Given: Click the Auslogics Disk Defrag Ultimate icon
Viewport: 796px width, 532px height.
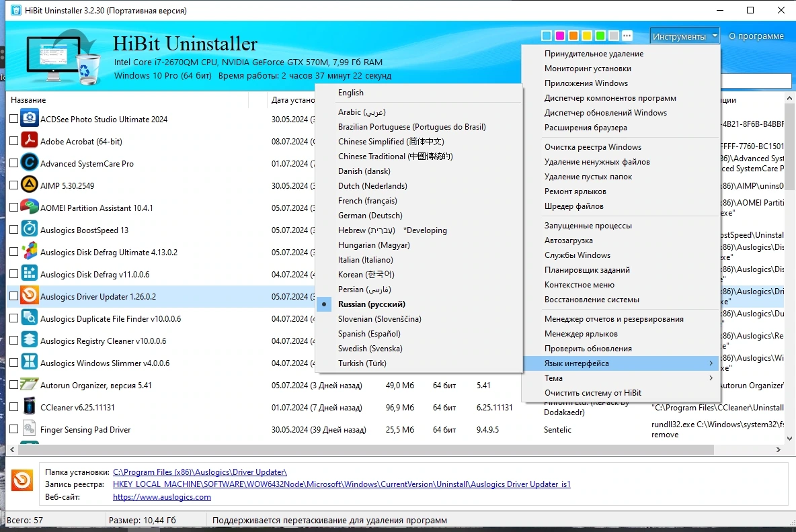Looking at the screenshot, I should [x=30, y=252].
